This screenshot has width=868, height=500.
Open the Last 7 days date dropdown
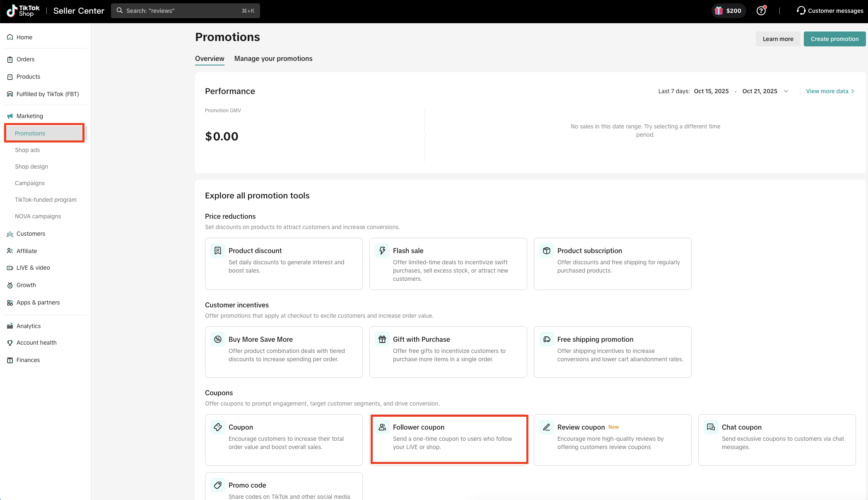tap(786, 91)
